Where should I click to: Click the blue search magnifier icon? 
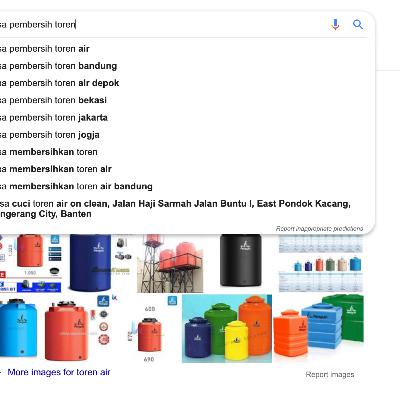pos(358,24)
